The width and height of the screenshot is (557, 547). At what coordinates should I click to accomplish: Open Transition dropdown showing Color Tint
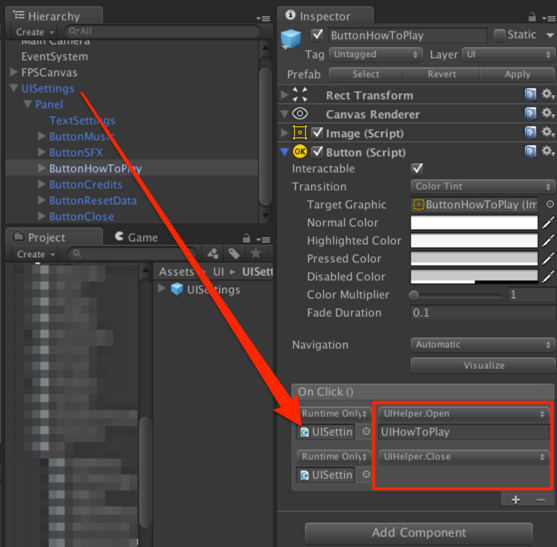pos(483,186)
